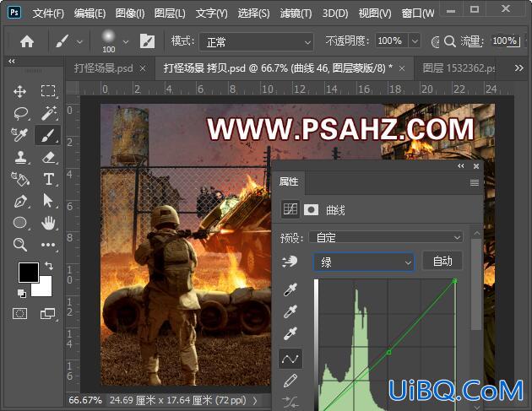Switch to 图层 1532362 document tab

click(x=459, y=68)
